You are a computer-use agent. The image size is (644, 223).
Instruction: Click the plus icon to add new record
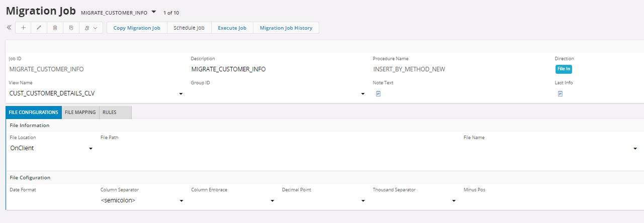click(x=23, y=28)
